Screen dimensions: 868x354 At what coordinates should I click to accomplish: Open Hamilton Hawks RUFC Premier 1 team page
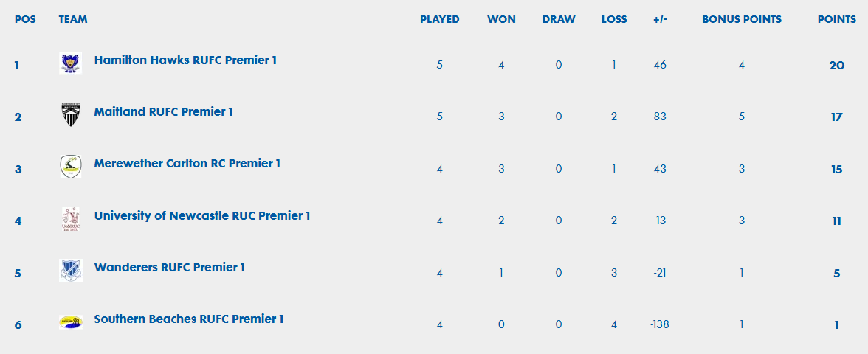(x=185, y=60)
